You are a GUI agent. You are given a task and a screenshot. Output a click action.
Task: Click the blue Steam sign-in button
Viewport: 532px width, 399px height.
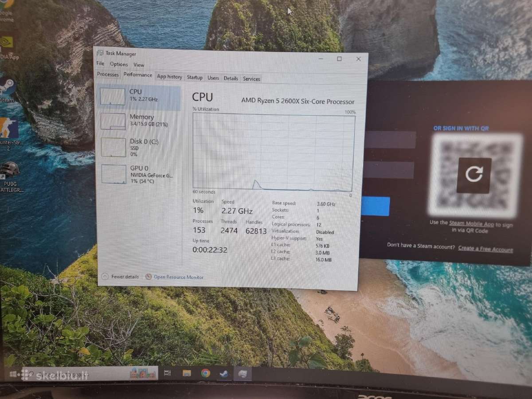click(x=375, y=207)
